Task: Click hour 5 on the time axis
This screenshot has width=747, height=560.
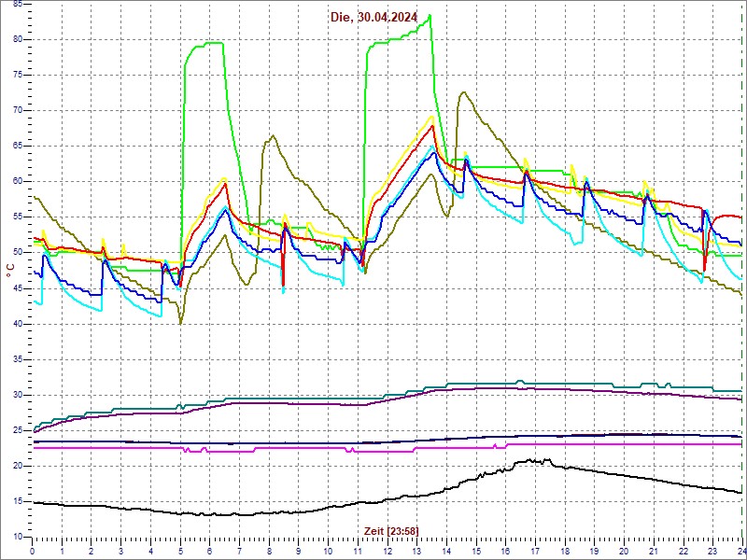Action: coord(180,551)
